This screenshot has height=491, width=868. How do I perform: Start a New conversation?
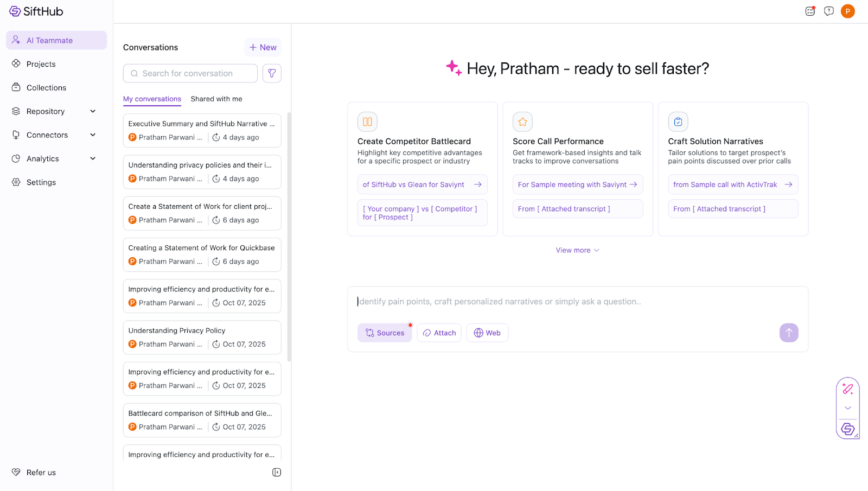tap(263, 47)
